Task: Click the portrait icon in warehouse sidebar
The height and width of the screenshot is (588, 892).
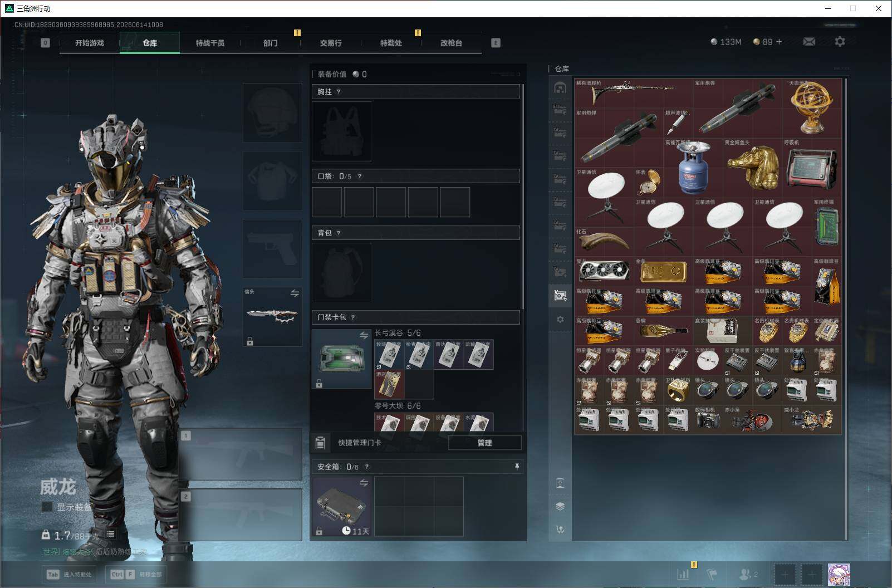Action: coord(560,483)
